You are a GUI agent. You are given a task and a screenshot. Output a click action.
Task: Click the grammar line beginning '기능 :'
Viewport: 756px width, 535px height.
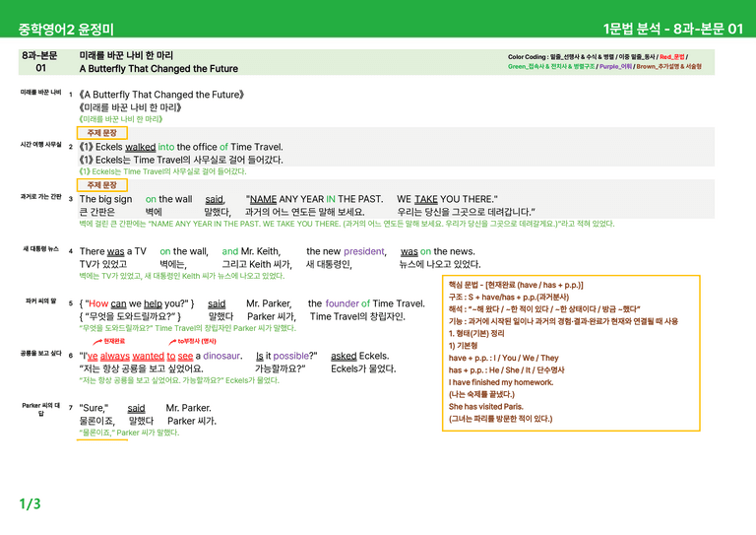[x=563, y=321]
